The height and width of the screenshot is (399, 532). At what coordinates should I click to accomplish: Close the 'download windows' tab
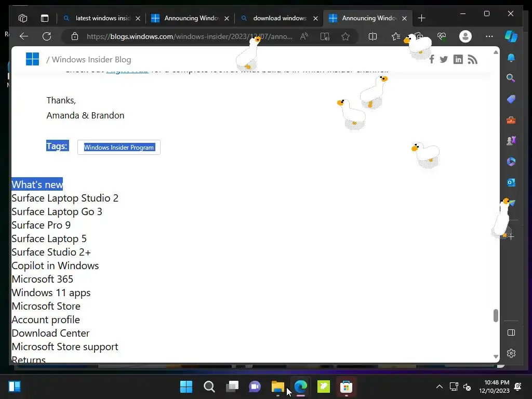(315, 18)
